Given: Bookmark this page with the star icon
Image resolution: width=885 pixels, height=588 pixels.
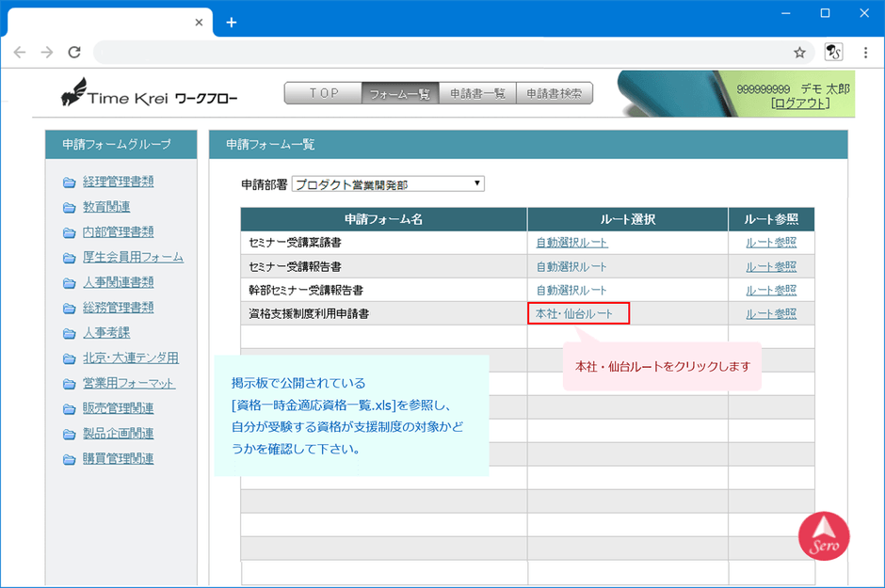Looking at the screenshot, I should click(x=799, y=53).
